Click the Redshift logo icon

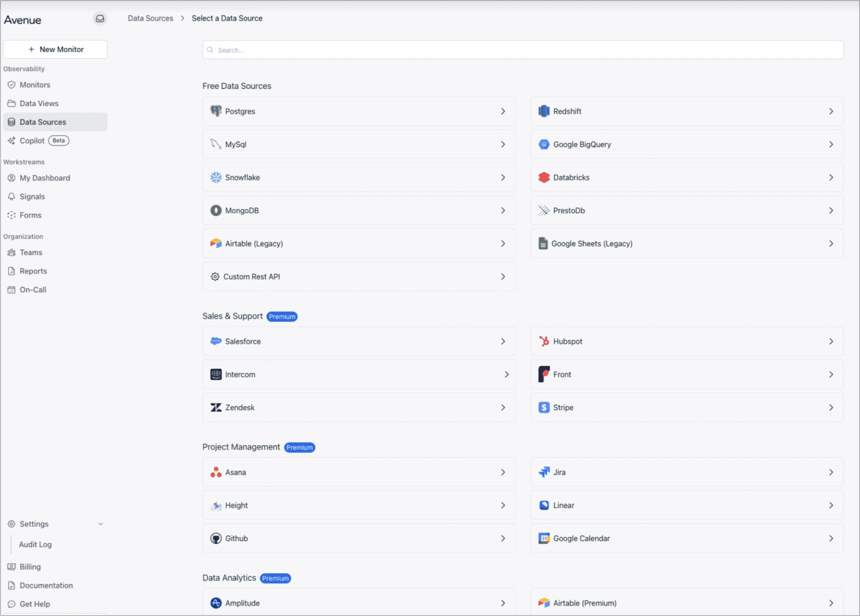544,111
